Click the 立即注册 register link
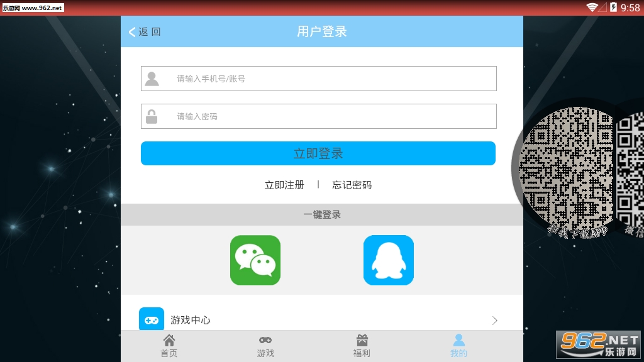Viewport: 644px width, 362px height. [x=284, y=185]
